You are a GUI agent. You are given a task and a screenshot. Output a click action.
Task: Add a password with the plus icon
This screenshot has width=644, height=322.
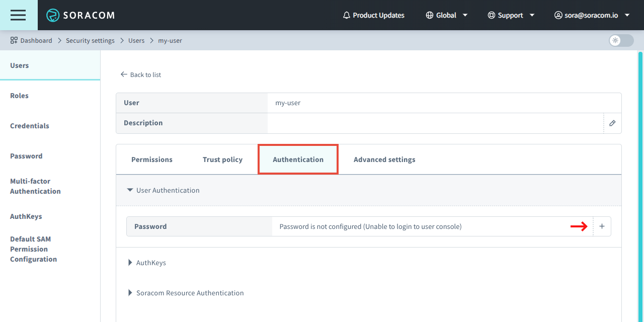602,226
